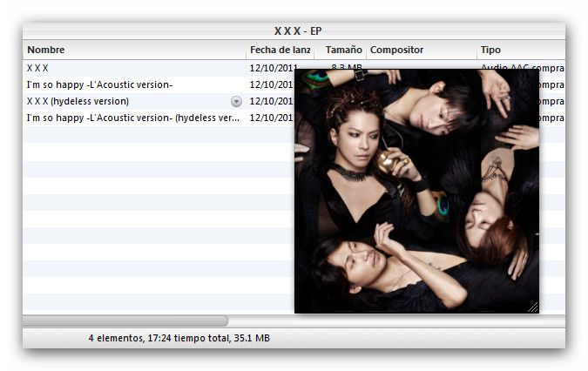Select I'm so happy -L'Acoustic version- (hydeless ver...
The image size is (588, 371).
(132, 118)
